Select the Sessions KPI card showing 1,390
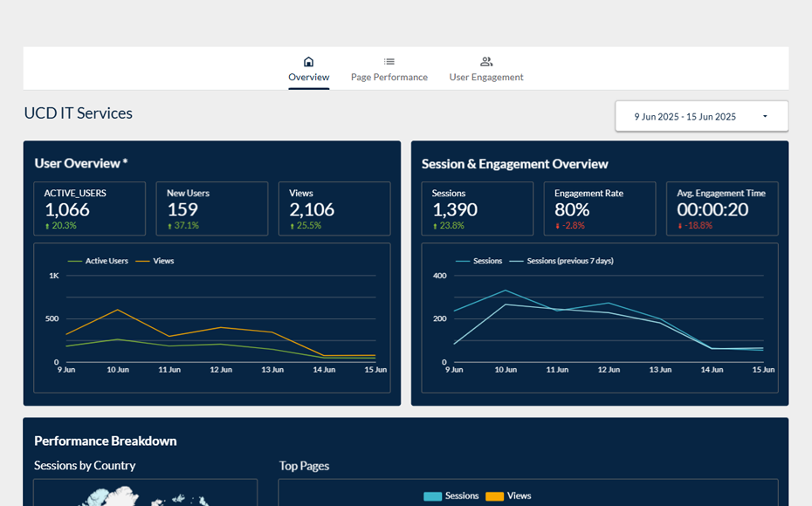Image resolution: width=812 pixels, height=506 pixels. coord(477,208)
